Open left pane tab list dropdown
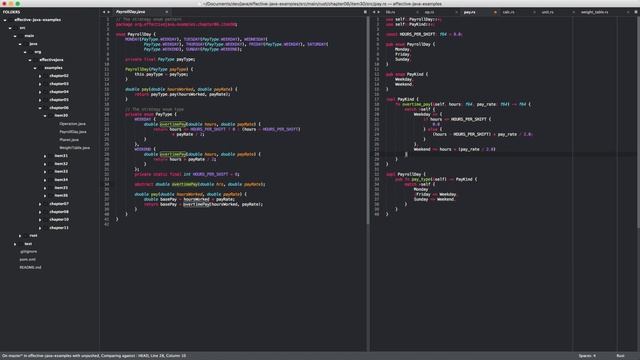 [365, 12]
